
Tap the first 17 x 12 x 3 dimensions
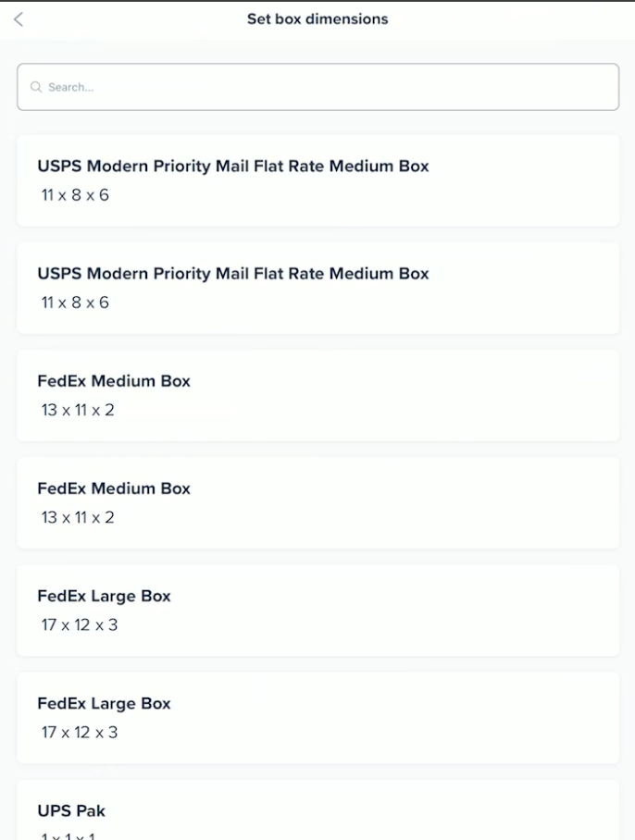point(80,624)
